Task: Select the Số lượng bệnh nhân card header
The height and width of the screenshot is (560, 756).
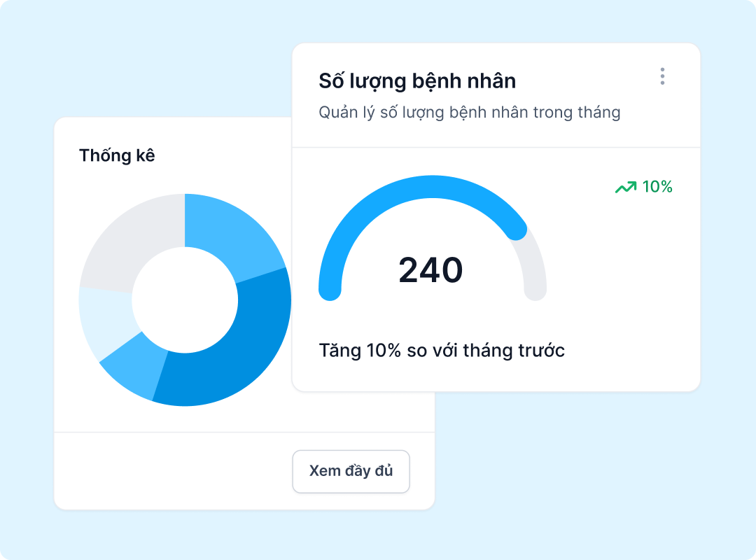Action: click(418, 80)
